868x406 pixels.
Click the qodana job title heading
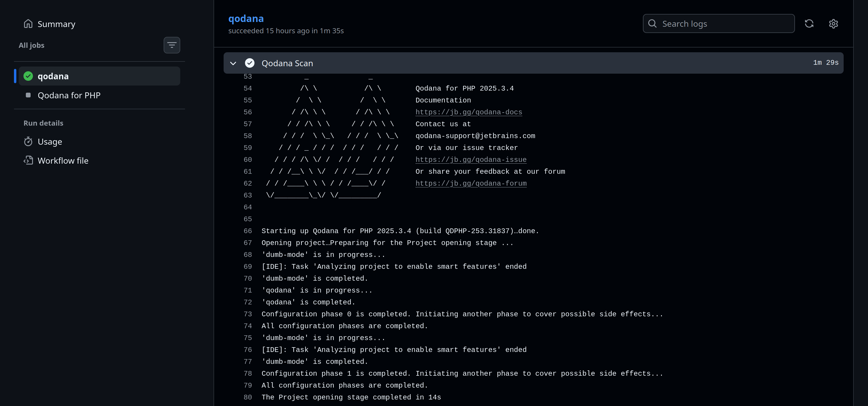point(246,18)
